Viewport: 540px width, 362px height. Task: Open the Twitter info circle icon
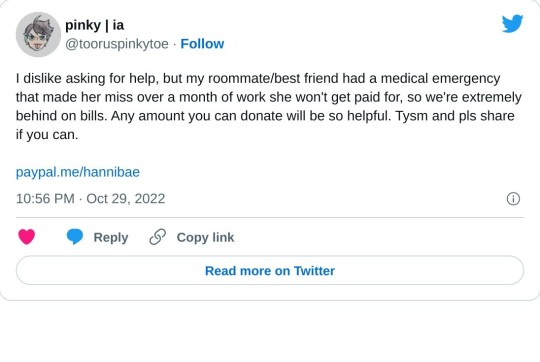pos(513,199)
